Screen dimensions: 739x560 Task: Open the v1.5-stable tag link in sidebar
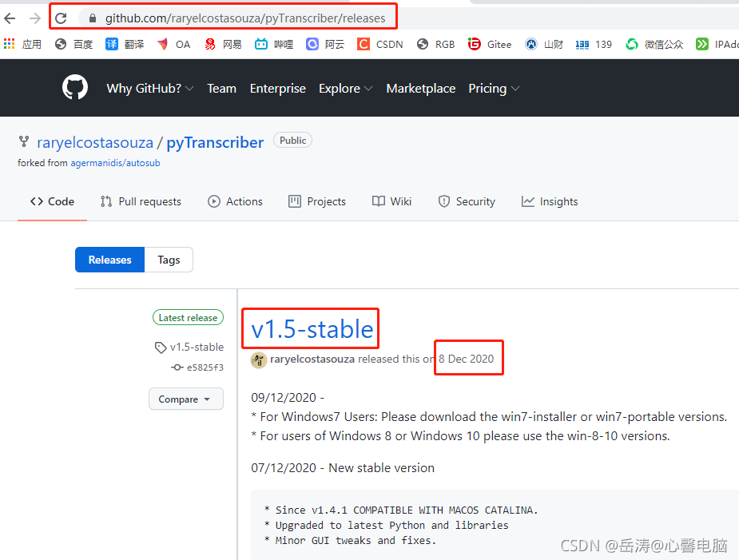tap(189, 348)
